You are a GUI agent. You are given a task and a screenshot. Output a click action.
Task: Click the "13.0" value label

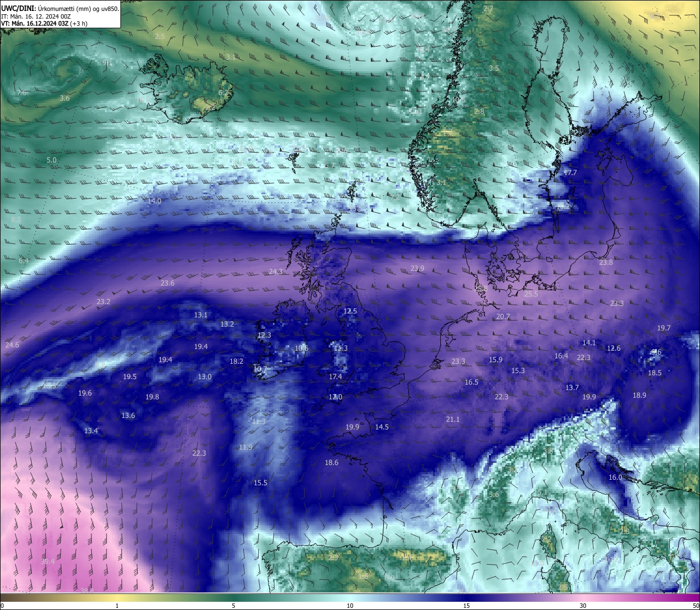205,376
